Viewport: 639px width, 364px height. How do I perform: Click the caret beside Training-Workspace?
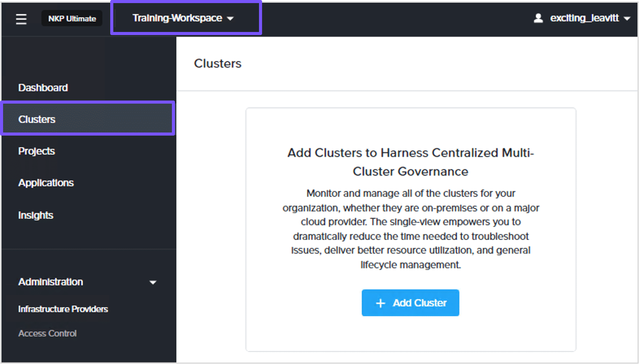[230, 18]
